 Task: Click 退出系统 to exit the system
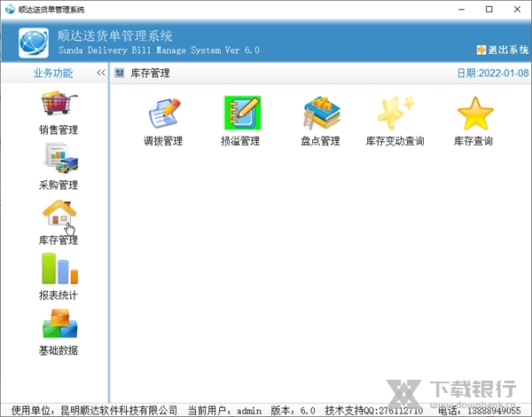(508, 50)
